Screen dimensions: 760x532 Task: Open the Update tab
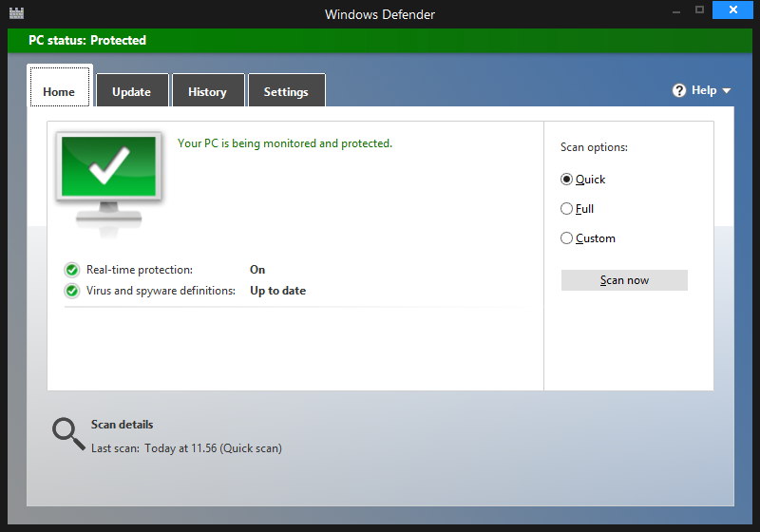click(x=132, y=90)
